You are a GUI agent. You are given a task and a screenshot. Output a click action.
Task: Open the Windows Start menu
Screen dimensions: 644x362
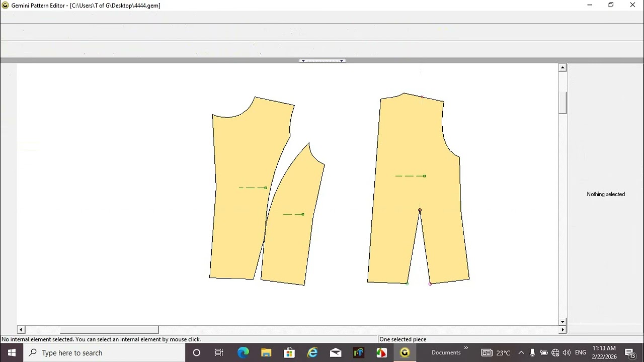12,352
